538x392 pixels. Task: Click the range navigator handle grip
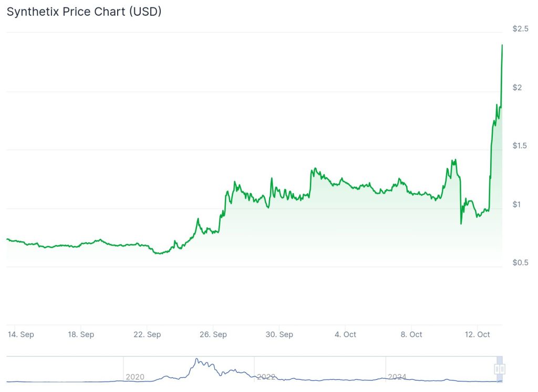[x=500, y=369]
